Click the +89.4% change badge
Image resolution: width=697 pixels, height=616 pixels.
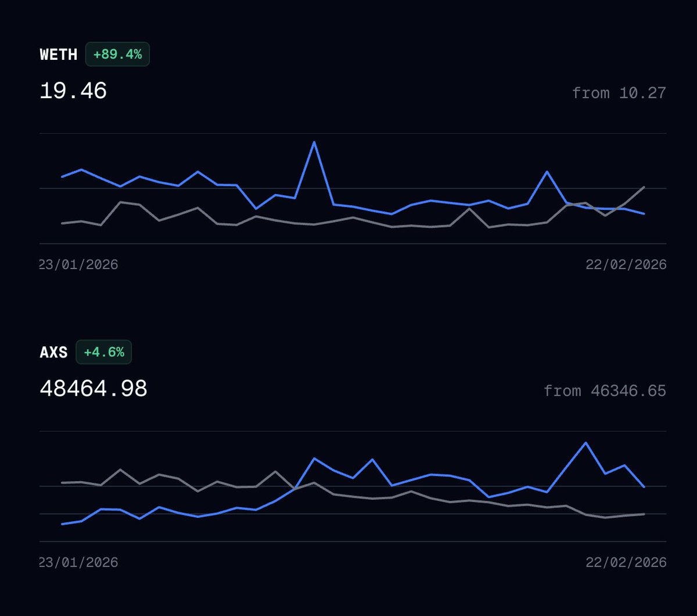(x=117, y=55)
